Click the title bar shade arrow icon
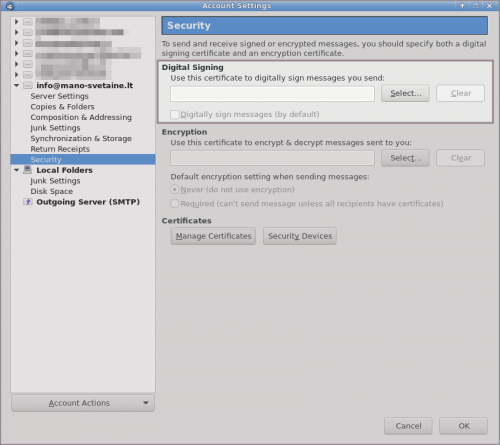500x445 pixels. click(x=462, y=6)
